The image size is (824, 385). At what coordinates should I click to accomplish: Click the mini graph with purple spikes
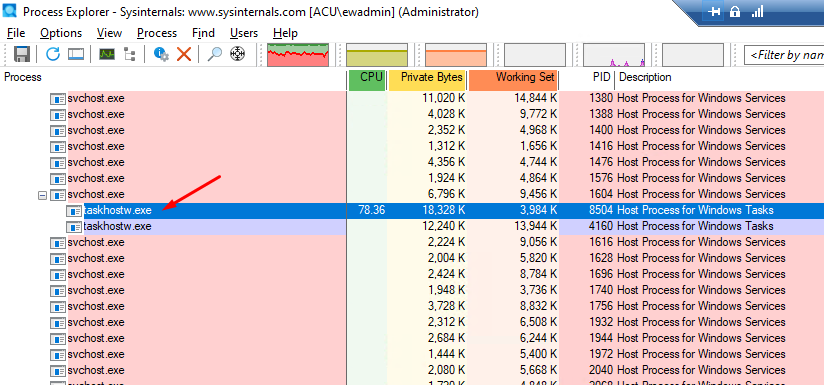(x=614, y=55)
